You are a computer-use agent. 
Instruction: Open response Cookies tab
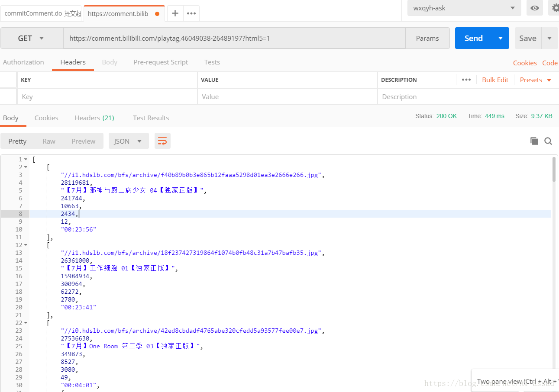(46, 118)
